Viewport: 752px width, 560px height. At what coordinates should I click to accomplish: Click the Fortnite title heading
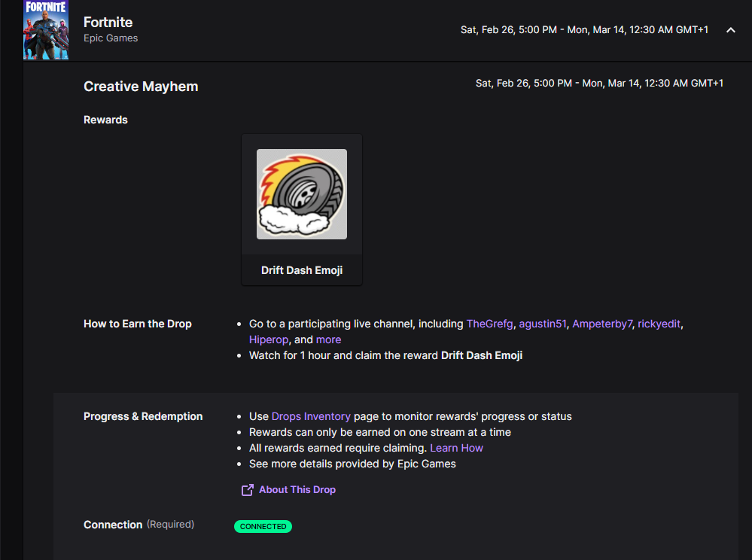pyautogui.click(x=108, y=23)
